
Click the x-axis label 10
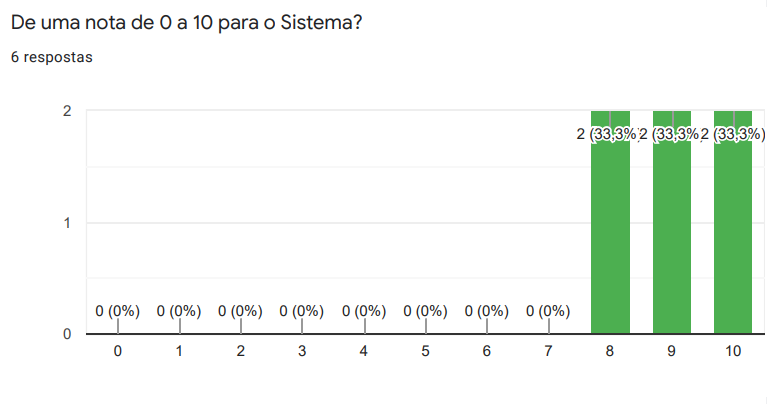coord(733,351)
